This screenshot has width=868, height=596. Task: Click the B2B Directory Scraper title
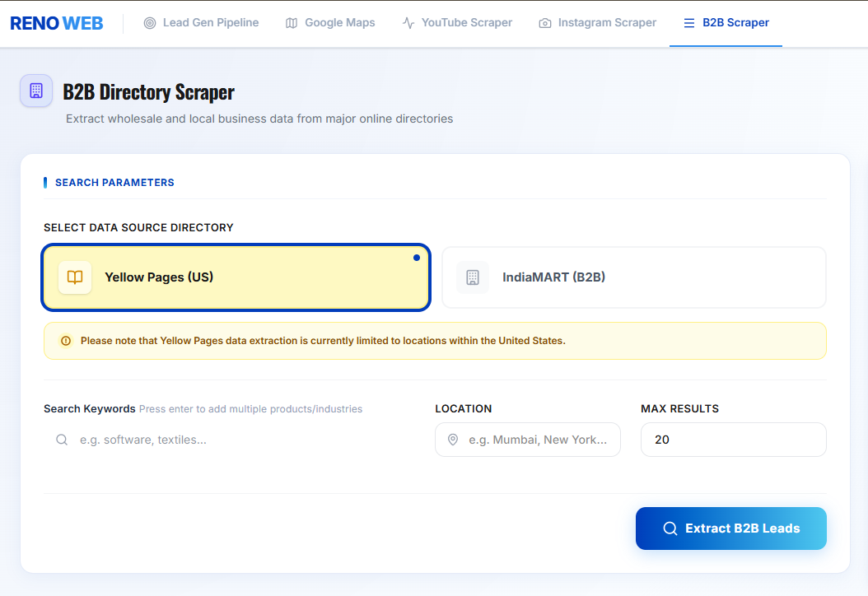[148, 92]
